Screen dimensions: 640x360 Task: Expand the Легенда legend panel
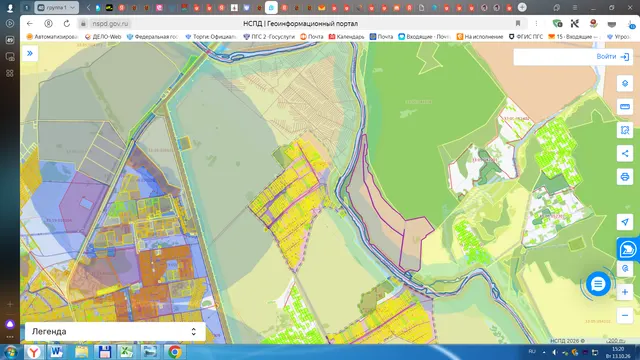point(115,331)
